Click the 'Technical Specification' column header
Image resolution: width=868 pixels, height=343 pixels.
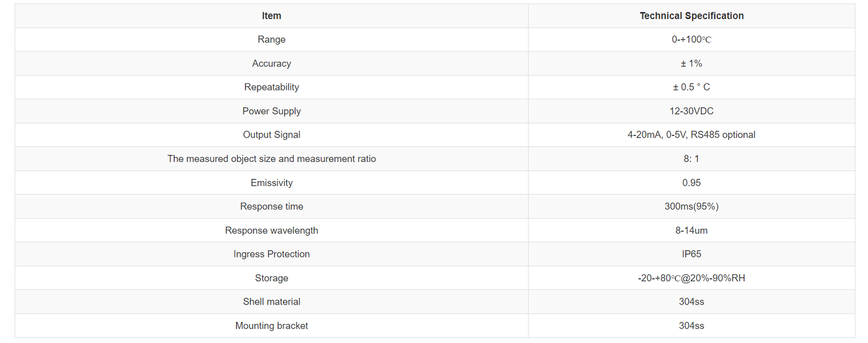691,16
